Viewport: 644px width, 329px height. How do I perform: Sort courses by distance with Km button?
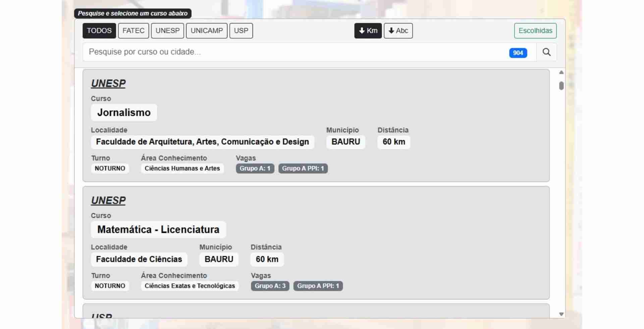[x=368, y=31]
